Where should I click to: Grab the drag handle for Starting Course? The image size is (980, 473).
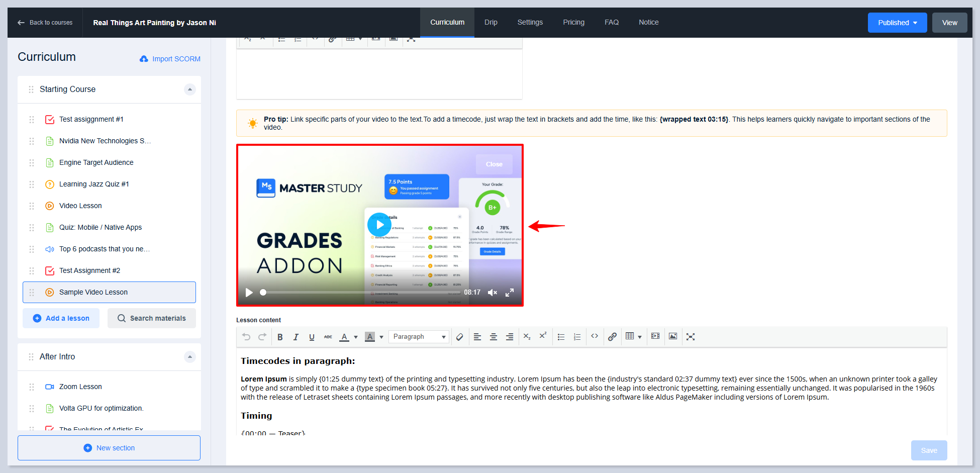(31, 89)
